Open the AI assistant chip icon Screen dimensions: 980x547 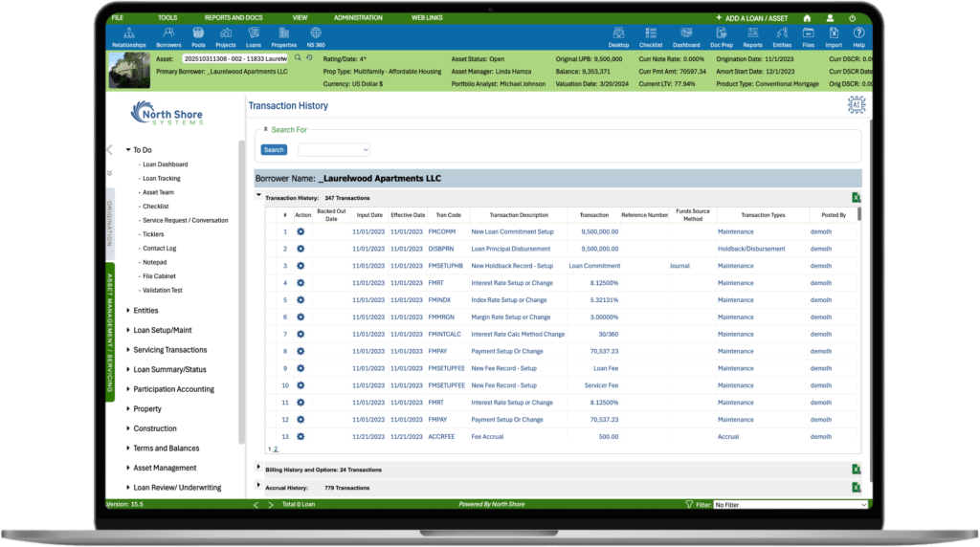click(x=857, y=105)
